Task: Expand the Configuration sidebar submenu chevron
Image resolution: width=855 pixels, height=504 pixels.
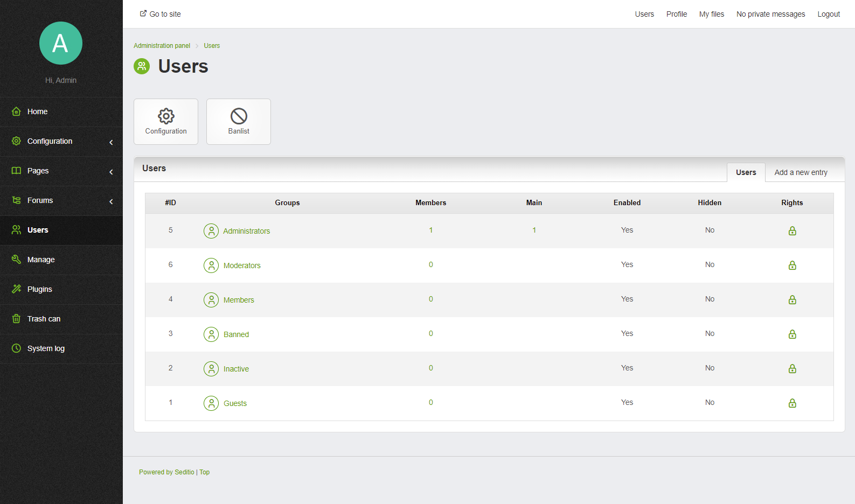Action: [x=111, y=142]
